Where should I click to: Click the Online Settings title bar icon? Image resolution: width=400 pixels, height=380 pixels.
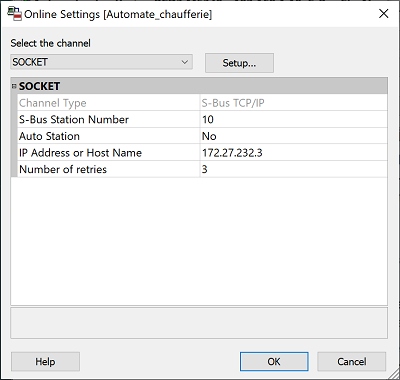[15, 14]
